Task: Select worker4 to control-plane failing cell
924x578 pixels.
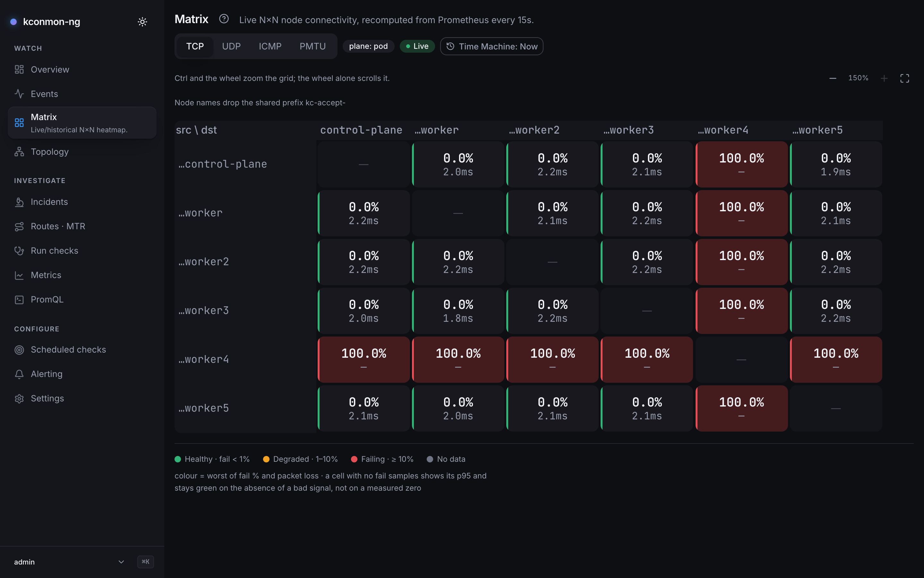Action: 364,360
